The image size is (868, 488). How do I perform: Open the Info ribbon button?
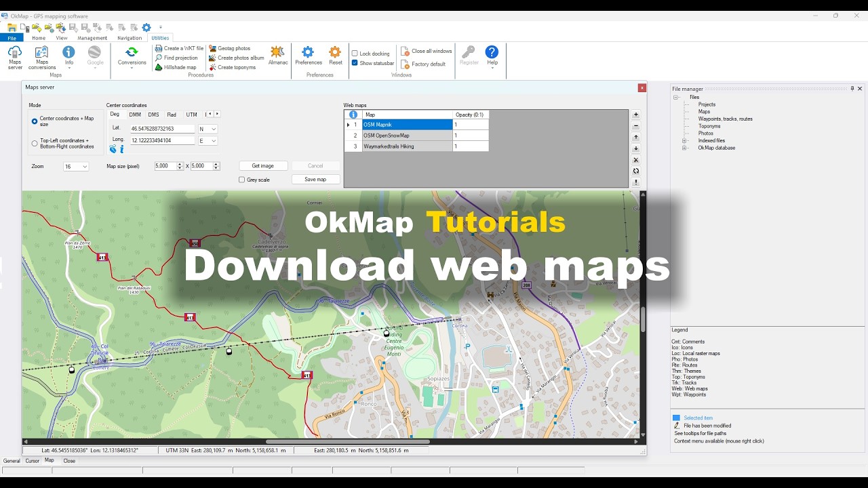(68, 57)
